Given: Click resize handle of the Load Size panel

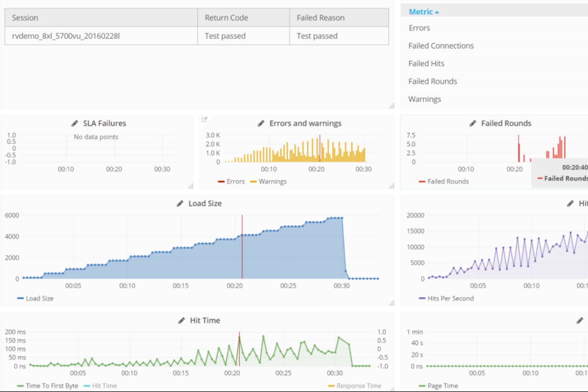Looking at the screenshot, I should click(391, 303).
